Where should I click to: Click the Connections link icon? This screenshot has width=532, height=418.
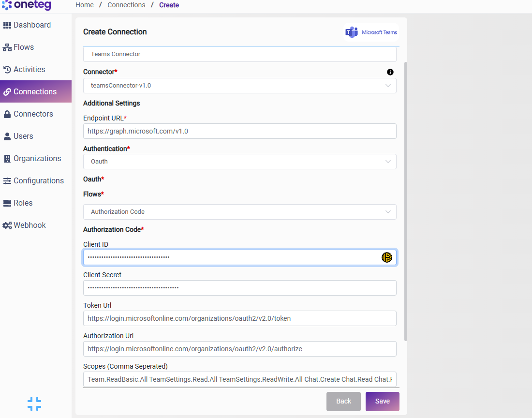pyautogui.click(x=7, y=92)
